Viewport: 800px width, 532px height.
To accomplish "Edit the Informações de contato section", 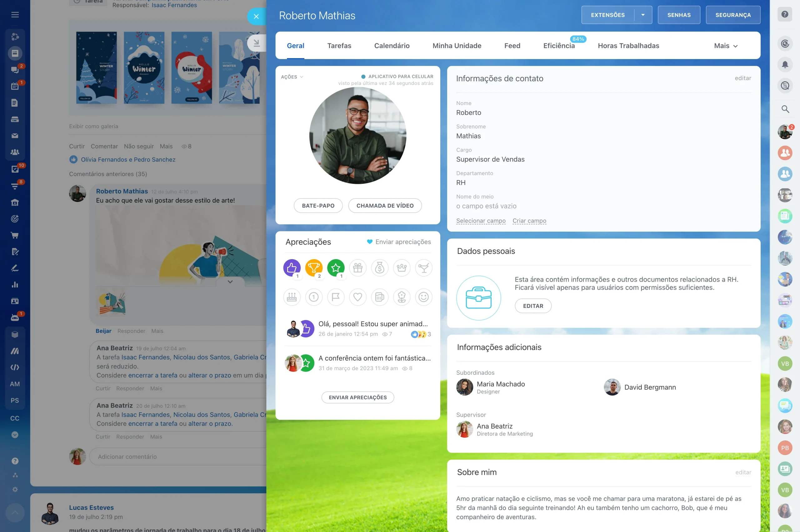I will (743, 78).
